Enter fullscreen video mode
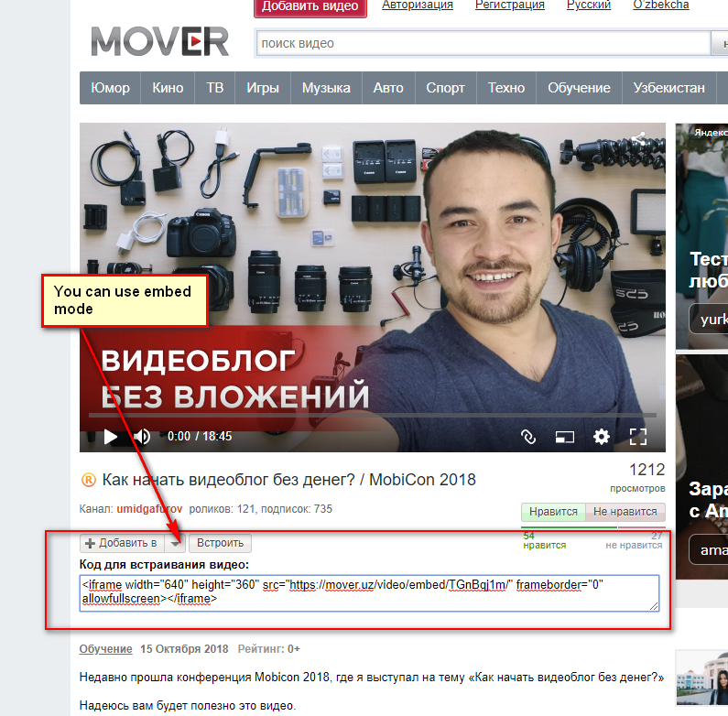The width and height of the screenshot is (728, 716). click(638, 437)
